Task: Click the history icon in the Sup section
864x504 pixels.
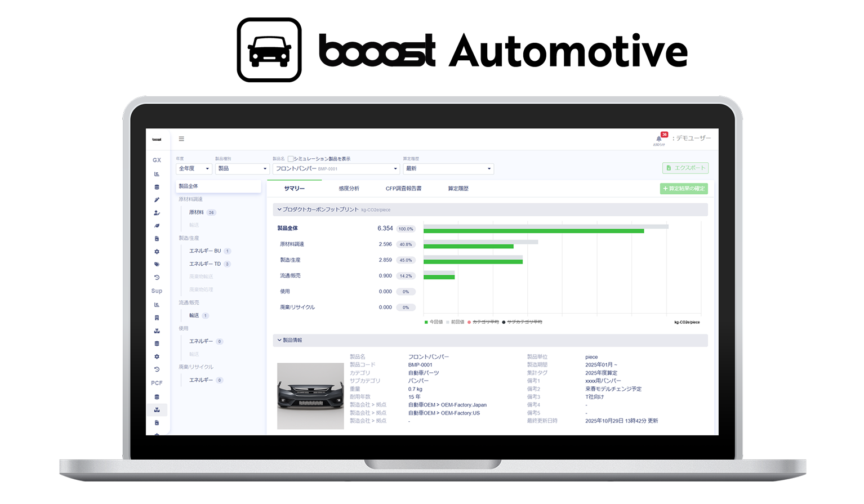Action: click(157, 369)
